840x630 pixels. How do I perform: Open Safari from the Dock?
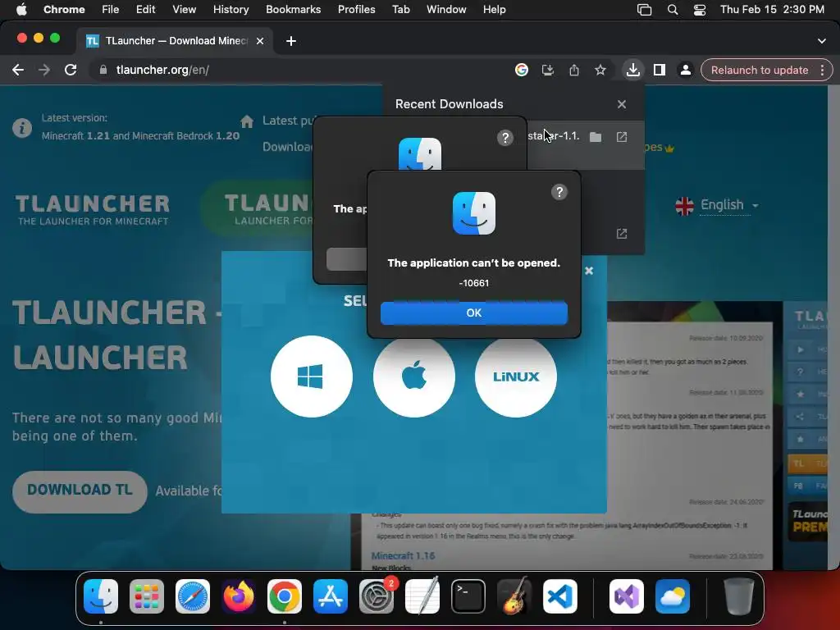pyautogui.click(x=193, y=596)
